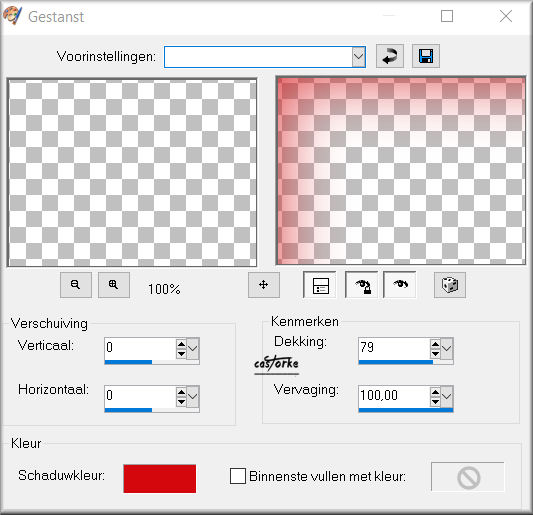Save preset with the floppy disk icon
Screen dimensions: 533x515
pyautogui.click(x=426, y=56)
